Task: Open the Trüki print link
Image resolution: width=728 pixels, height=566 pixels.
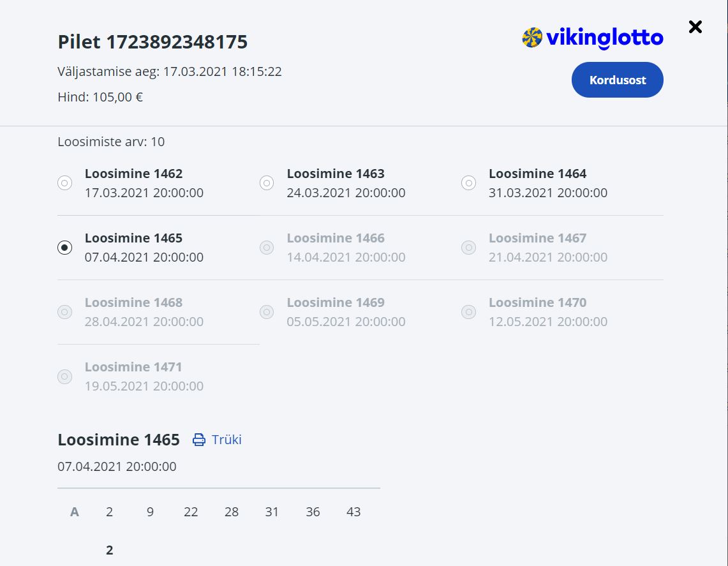Action: (x=227, y=440)
